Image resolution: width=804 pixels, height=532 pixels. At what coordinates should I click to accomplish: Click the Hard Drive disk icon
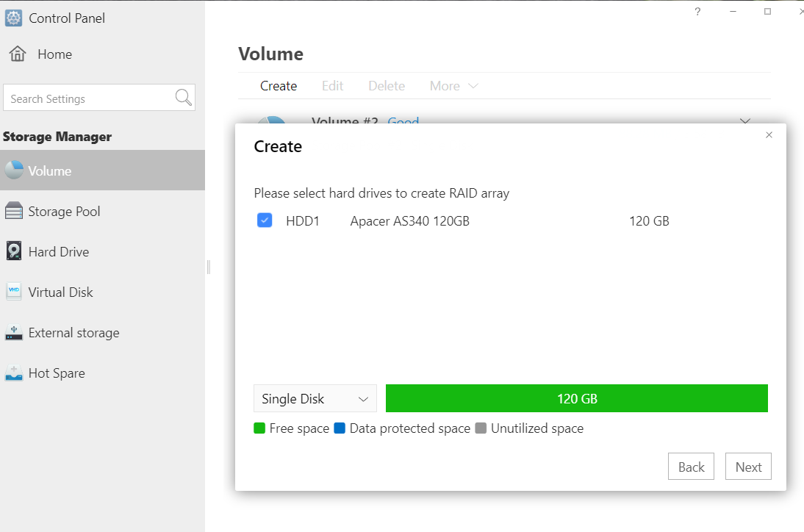coord(14,251)
